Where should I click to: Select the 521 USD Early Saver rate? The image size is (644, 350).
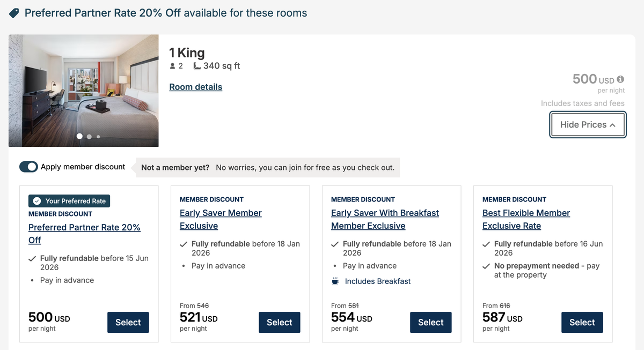(279, 322)
